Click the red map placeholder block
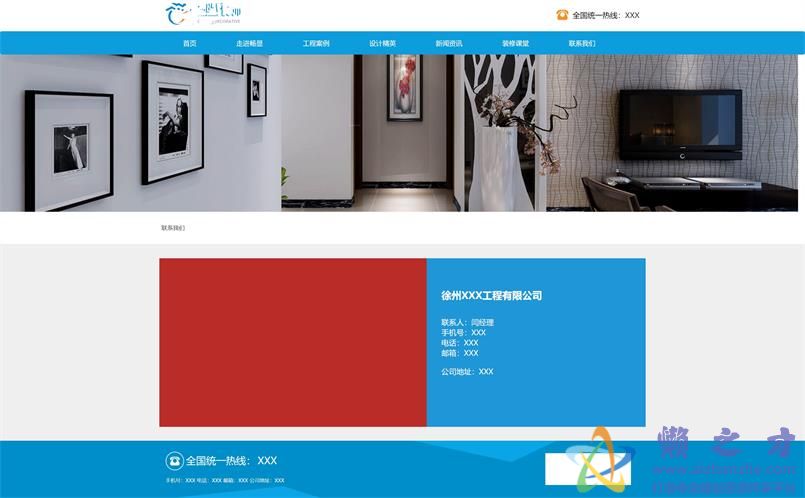This screenshot has width=805, height=498. pyautogui.click(x=293, y=342)
